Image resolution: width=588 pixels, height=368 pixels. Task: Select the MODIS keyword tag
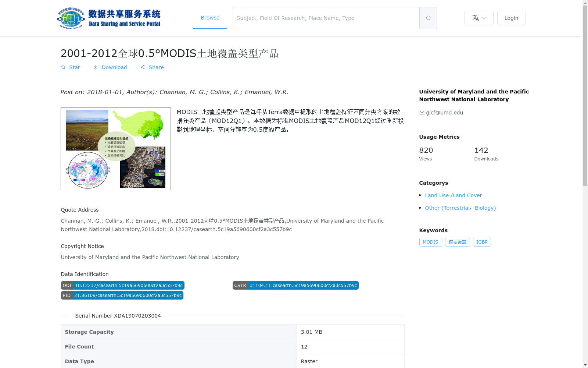(430, 242)
